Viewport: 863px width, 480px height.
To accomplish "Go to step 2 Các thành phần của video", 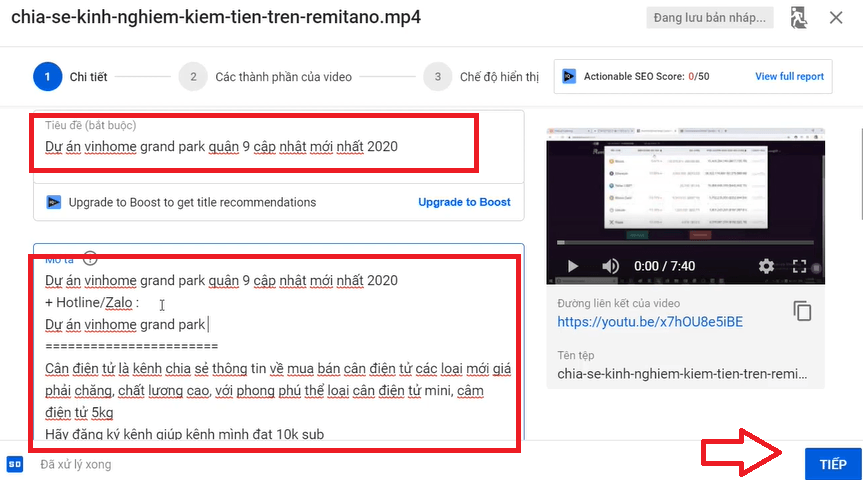I will pos(265,77).
